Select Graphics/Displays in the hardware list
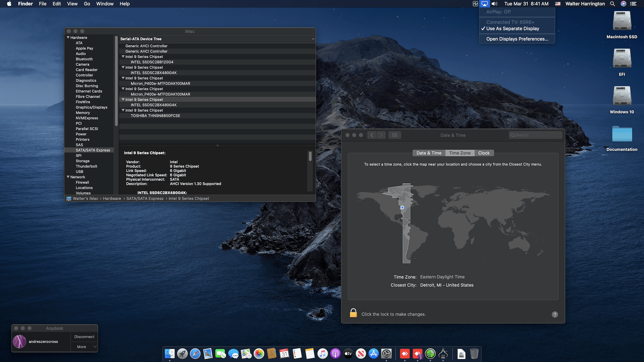The height and width of the screenshot is (362, 644). [x=91, y=107]
